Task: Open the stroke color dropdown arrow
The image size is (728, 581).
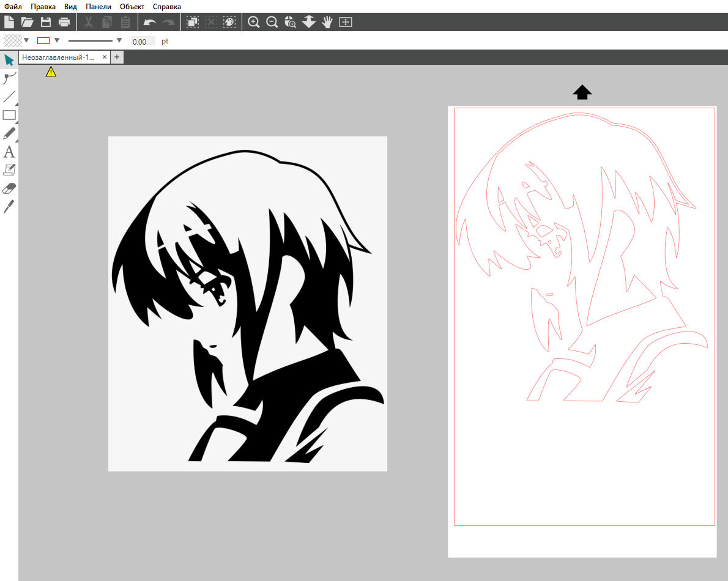Action: [57, 40]
